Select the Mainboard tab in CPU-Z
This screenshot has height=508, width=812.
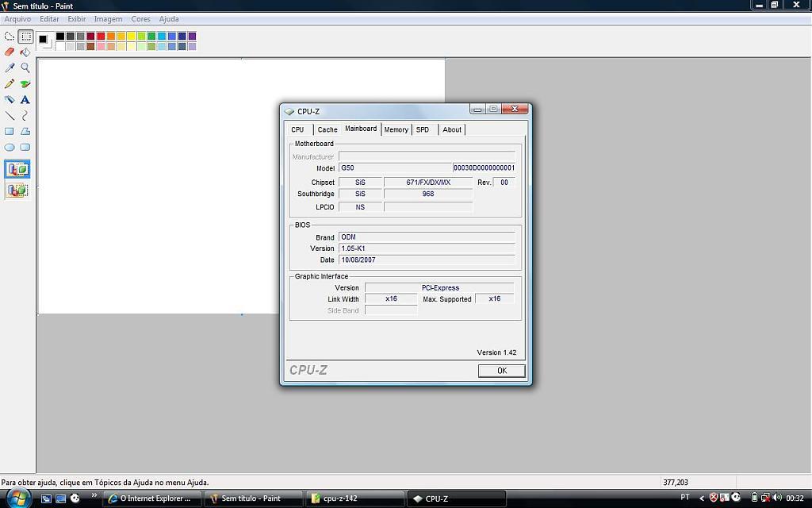[361, 129]
